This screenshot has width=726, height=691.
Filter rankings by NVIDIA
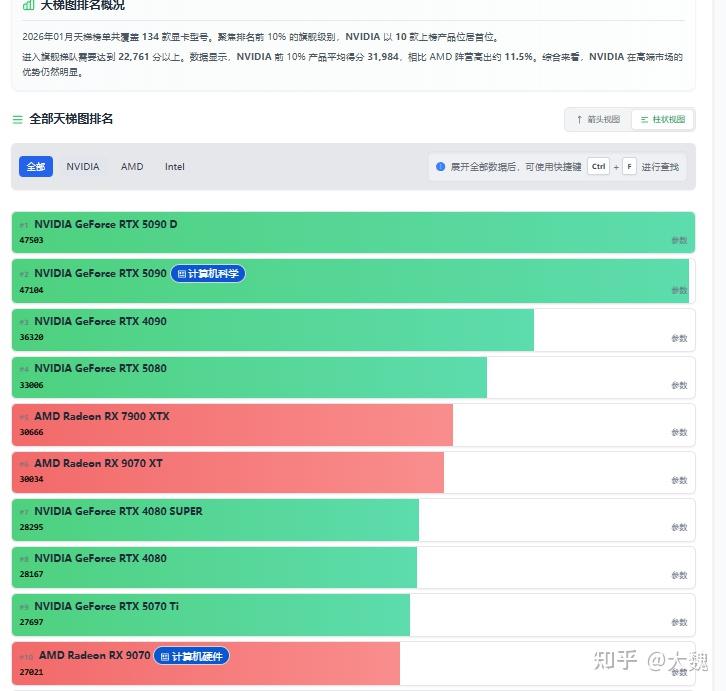click(82, 167)
